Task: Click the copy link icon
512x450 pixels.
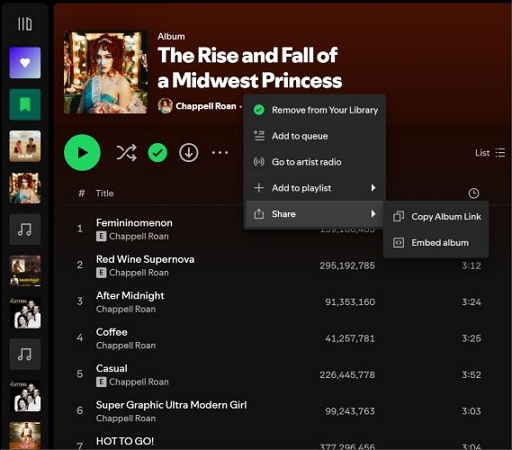Action: 398,217
